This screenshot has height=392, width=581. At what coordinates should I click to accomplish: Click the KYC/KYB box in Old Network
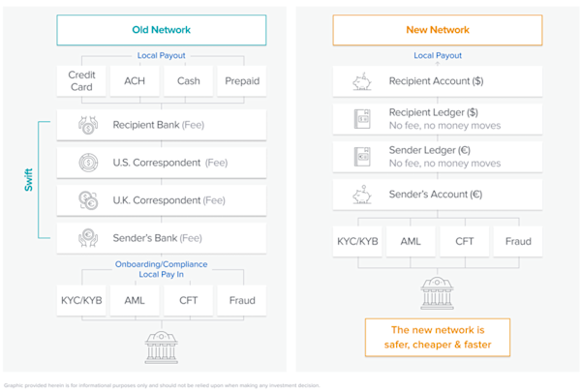(81, 300)
